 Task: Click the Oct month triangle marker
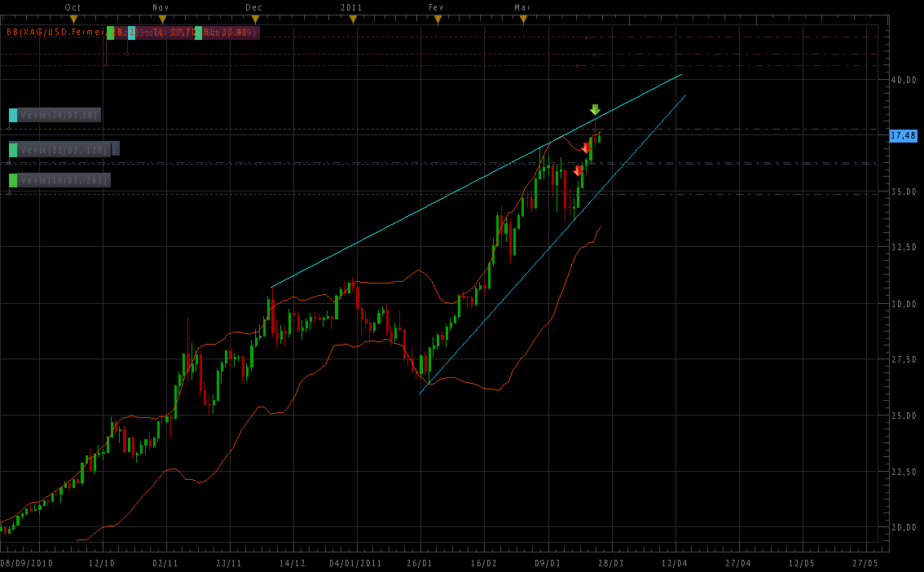click(73, 19)
